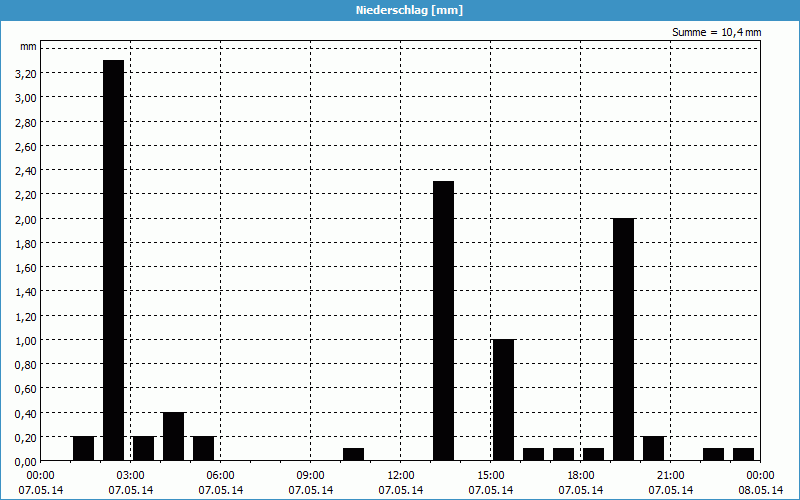The image size is (800, 500).
Task: Click the lone bar between 09:00 and 12:00
Action: (x=353, y=454)
